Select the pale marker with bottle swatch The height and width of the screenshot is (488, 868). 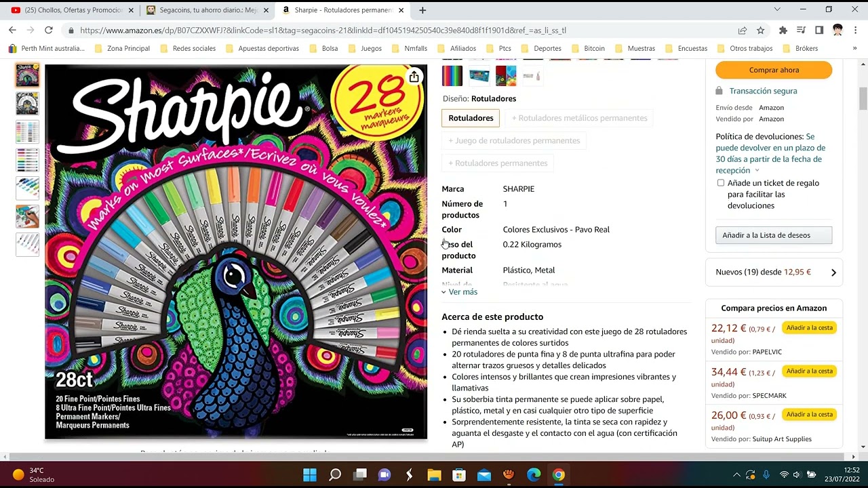tap(532, 76)
